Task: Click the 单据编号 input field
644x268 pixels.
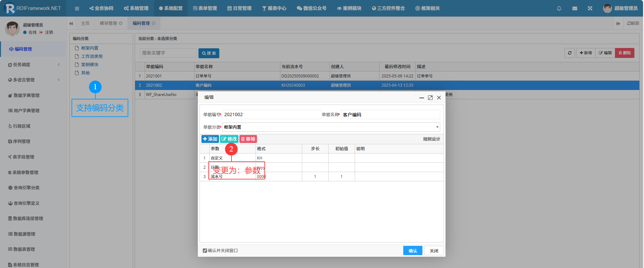Action: [272, 114]
